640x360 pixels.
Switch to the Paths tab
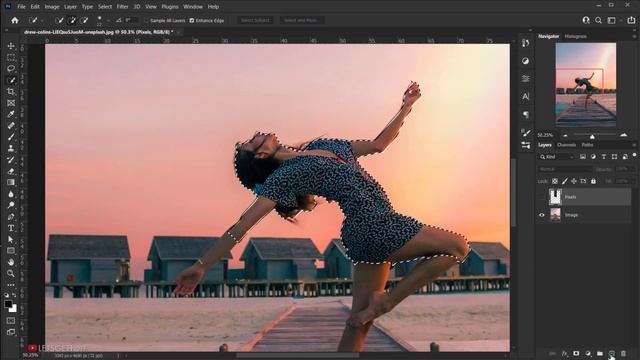587,145
